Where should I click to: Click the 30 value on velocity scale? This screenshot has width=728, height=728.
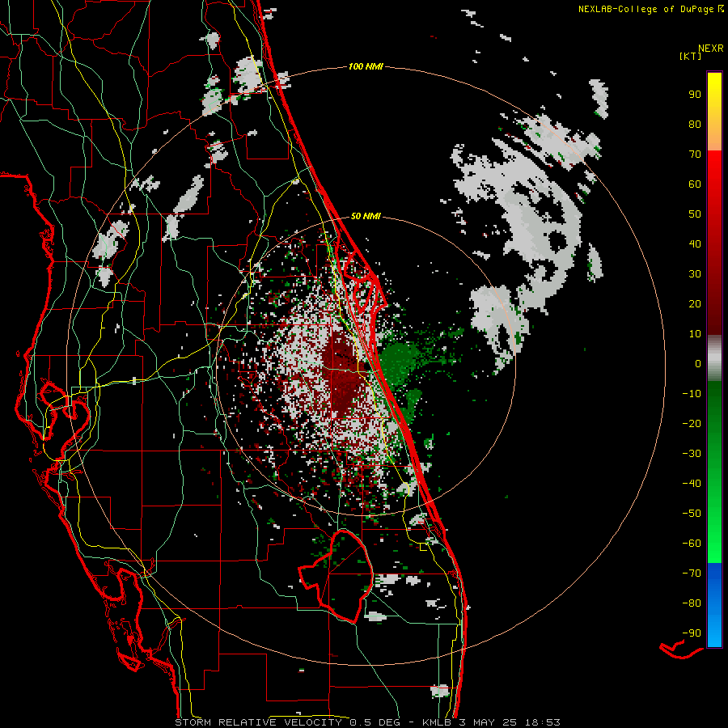click(695, 274)
